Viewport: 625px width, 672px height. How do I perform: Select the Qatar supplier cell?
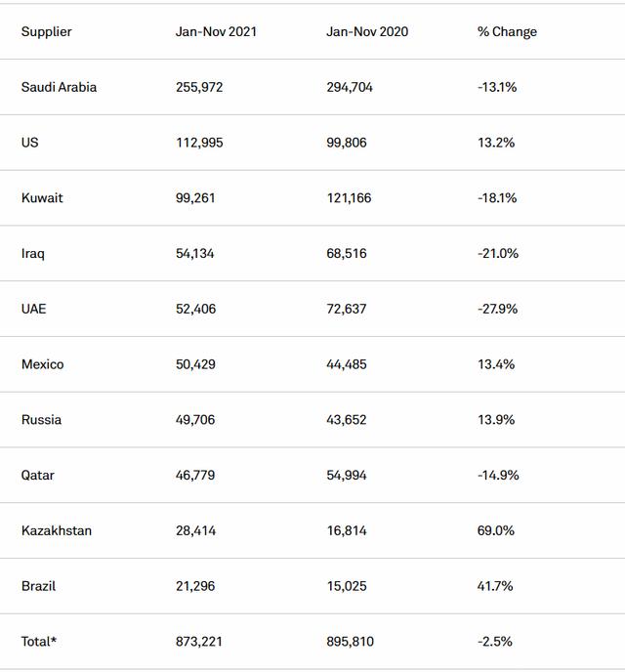coord(38,475)
